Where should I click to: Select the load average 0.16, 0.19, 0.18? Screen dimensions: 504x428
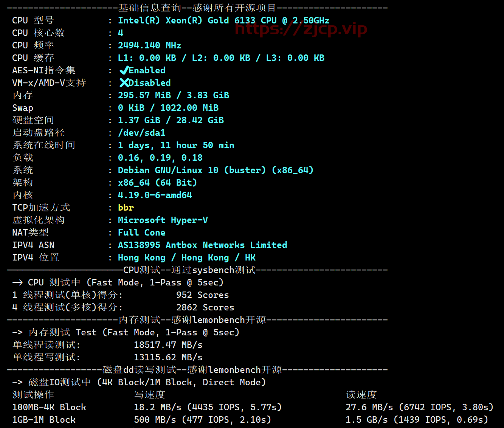click(160, 158)
